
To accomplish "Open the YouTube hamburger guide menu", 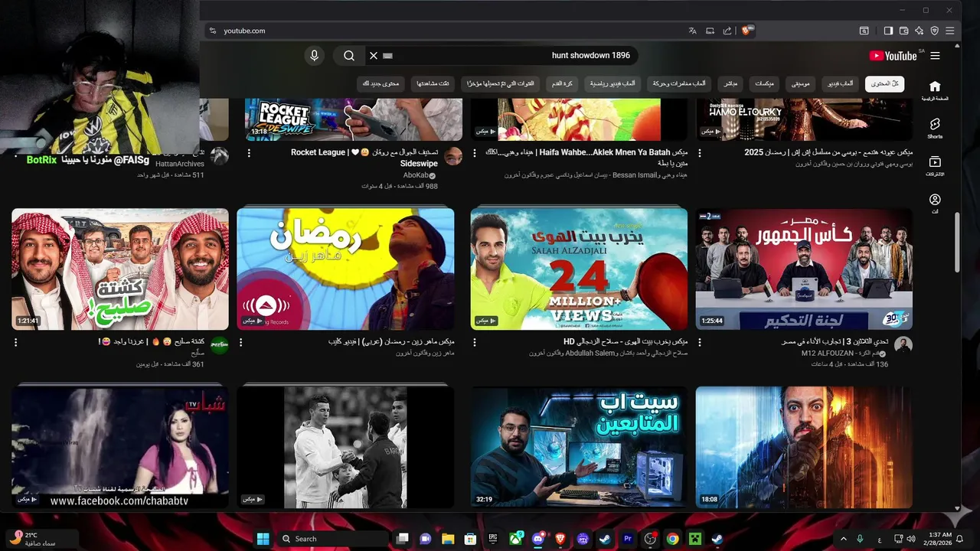I will pyautogui.click(x=935, y=56).
